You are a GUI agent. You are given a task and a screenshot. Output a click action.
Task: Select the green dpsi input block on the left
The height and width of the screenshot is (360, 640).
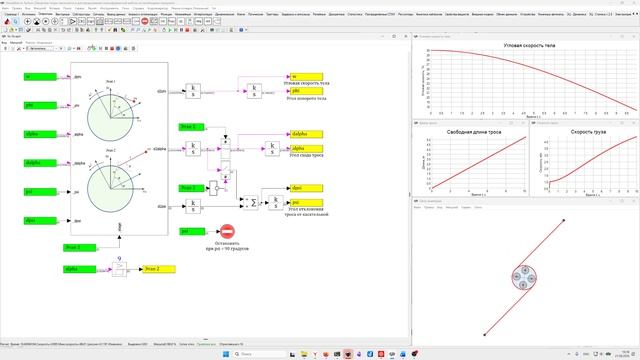(40, 220)
